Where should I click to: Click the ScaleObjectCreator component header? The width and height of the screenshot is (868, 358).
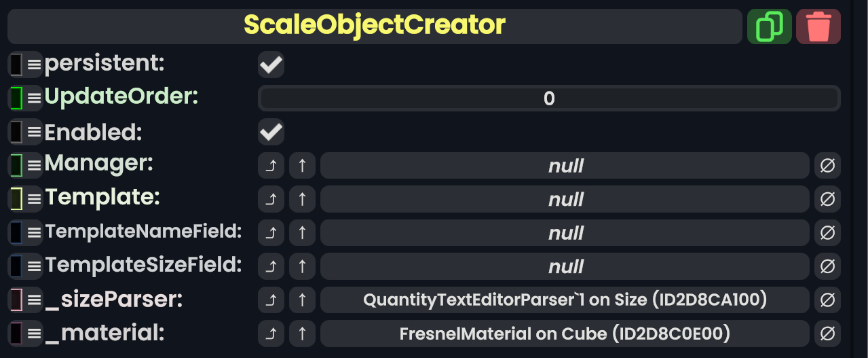(x=374, y=26)
